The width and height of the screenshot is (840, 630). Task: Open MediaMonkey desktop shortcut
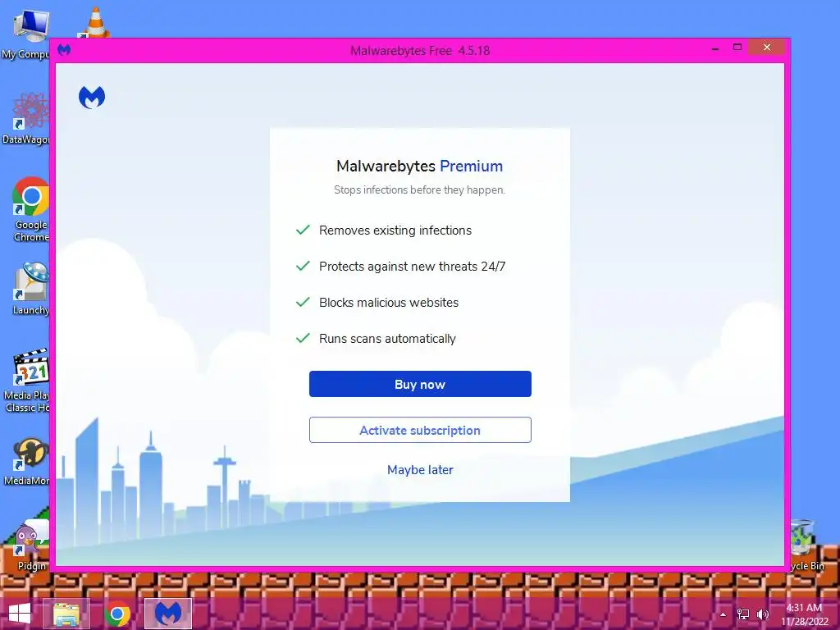coord(28,462)
